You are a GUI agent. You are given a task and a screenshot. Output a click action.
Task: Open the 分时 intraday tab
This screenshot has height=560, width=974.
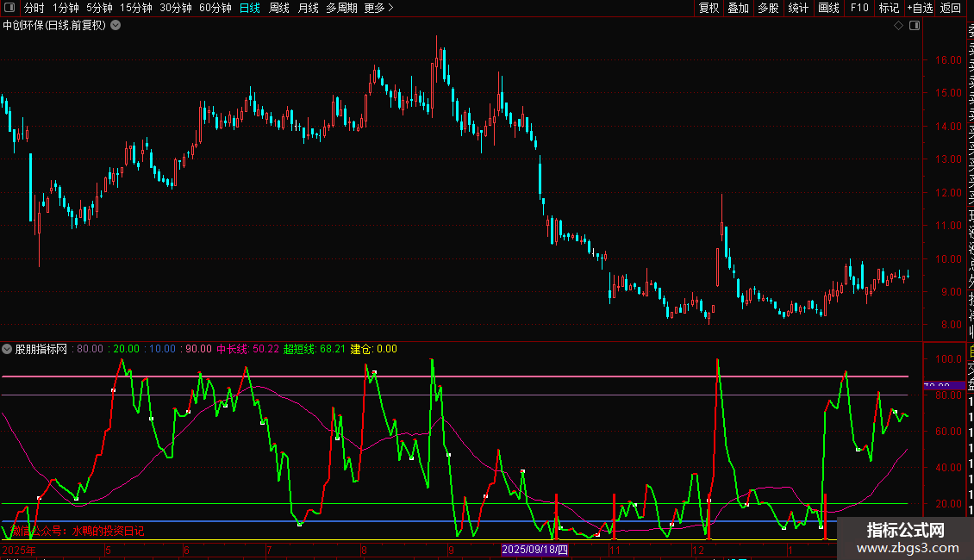pyautogui.click(x=34, y=9)
